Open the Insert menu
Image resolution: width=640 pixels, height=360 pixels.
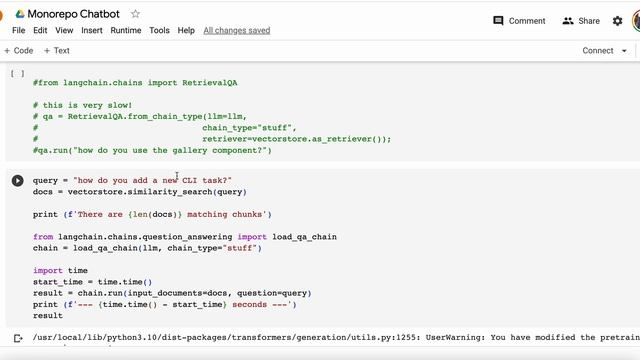pos(92,30)
